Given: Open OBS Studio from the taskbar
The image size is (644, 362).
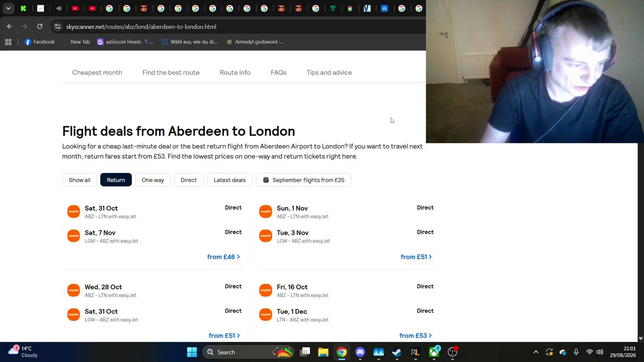Looking at the screenshot, I should 452,352.
